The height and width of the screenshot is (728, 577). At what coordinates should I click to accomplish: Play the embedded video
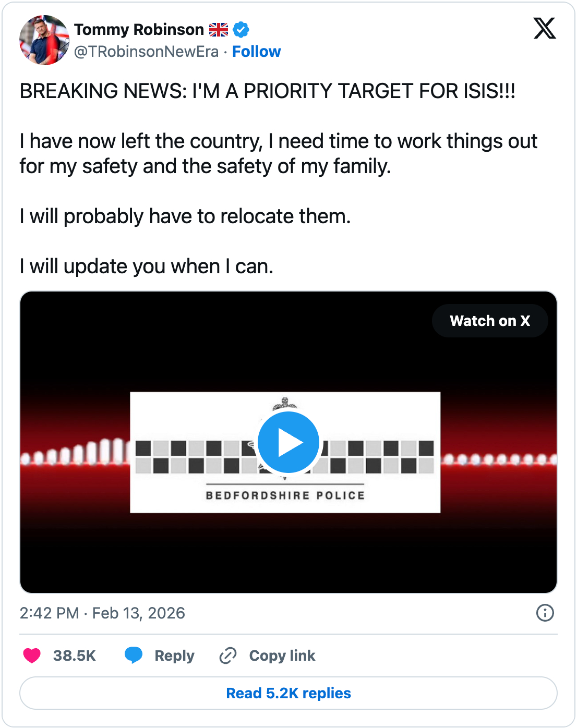pos(288,442)
